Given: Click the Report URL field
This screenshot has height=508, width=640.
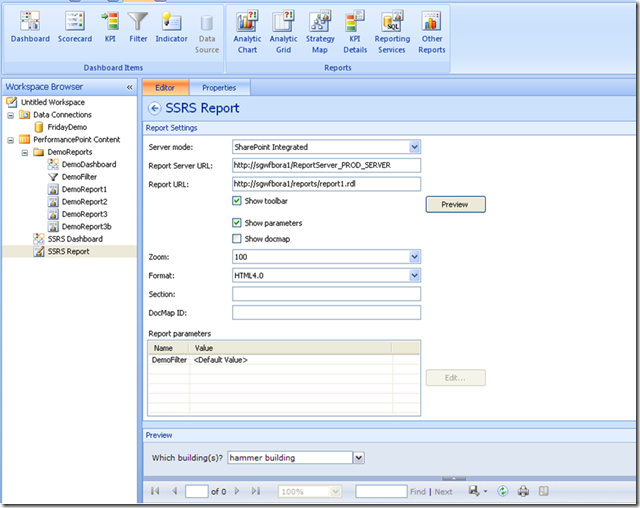Looking at the screenshot, I should tap(327, 184).
